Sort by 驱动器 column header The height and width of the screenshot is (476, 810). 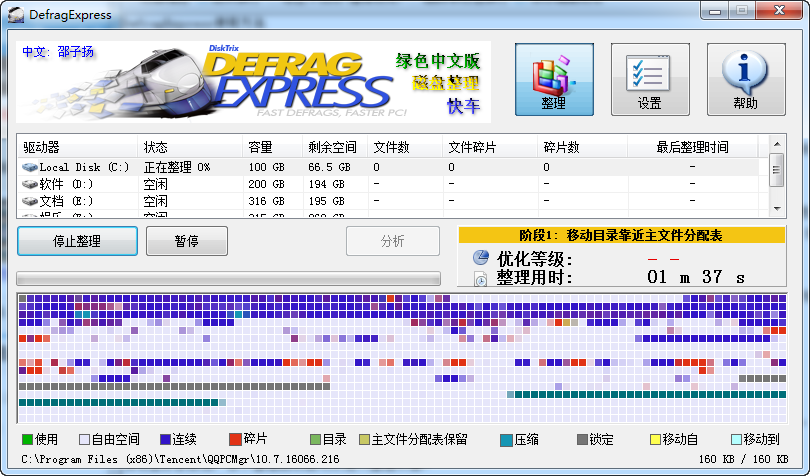coord(77,147)
